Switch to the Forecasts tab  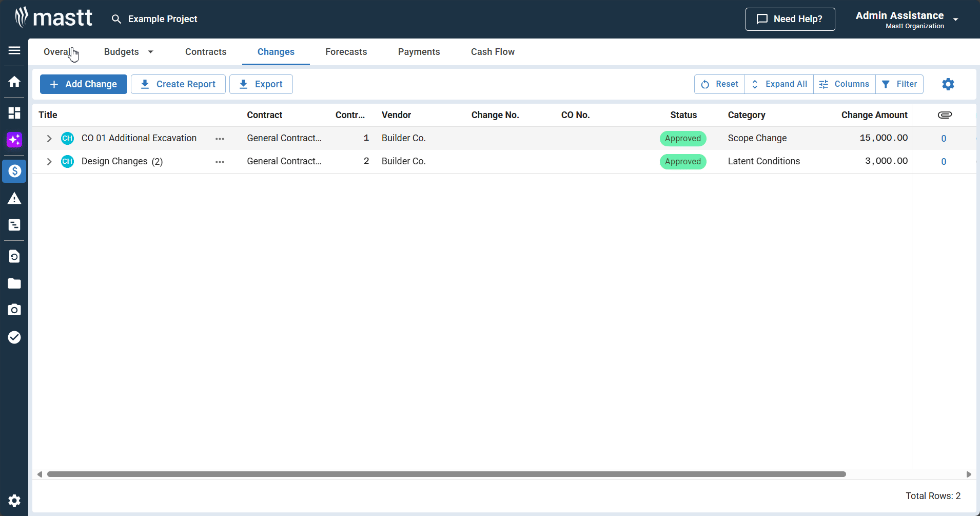pyautogui.click(x=346, y=52)
